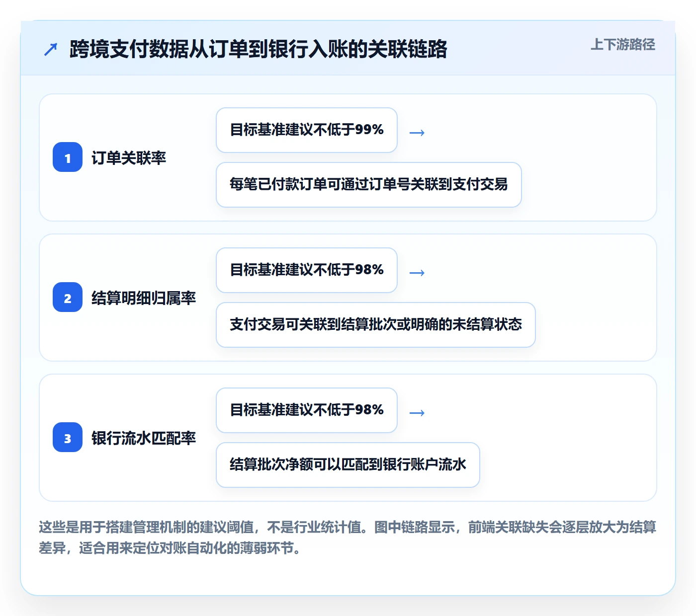The width and height of the screenshot is (696, 616).
Task: Select the number 3 badge for 银行流水匹配率
Action: pyautogui.click(x=68, y=437)
